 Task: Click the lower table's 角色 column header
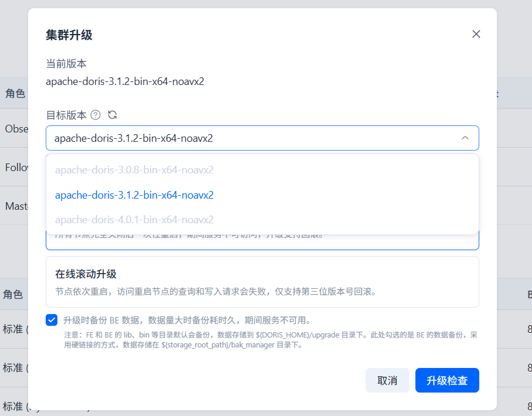point(13,294)
